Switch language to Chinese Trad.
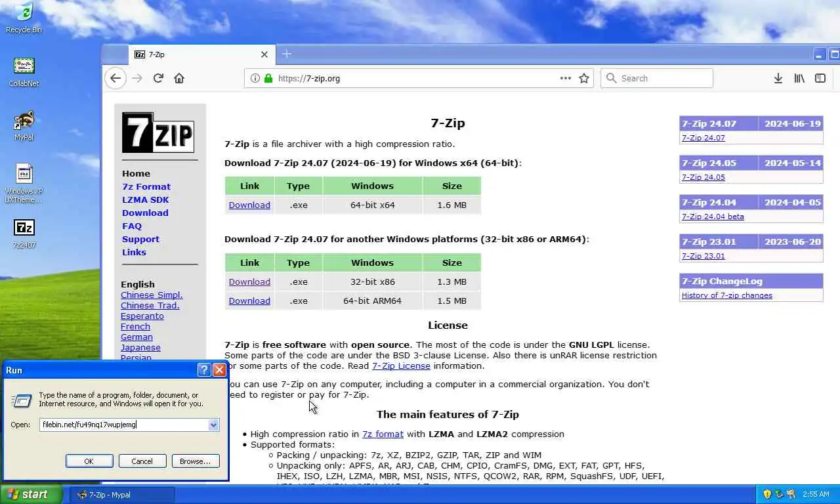Viewport: 840px width, 504px height. [150, 306]
